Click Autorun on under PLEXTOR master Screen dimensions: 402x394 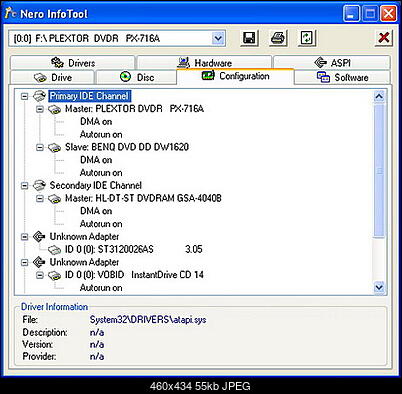101,135
